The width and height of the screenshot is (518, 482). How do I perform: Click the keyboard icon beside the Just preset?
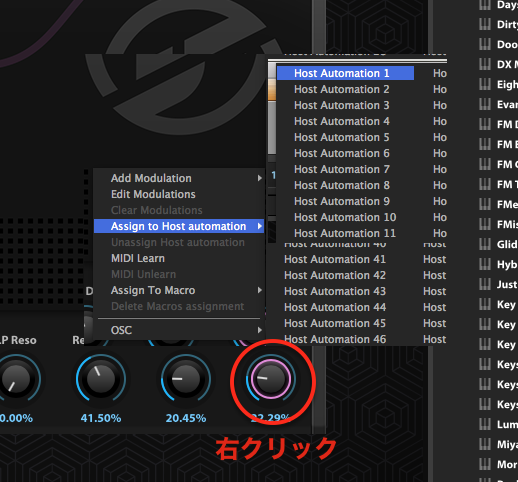tap(485, 284)
